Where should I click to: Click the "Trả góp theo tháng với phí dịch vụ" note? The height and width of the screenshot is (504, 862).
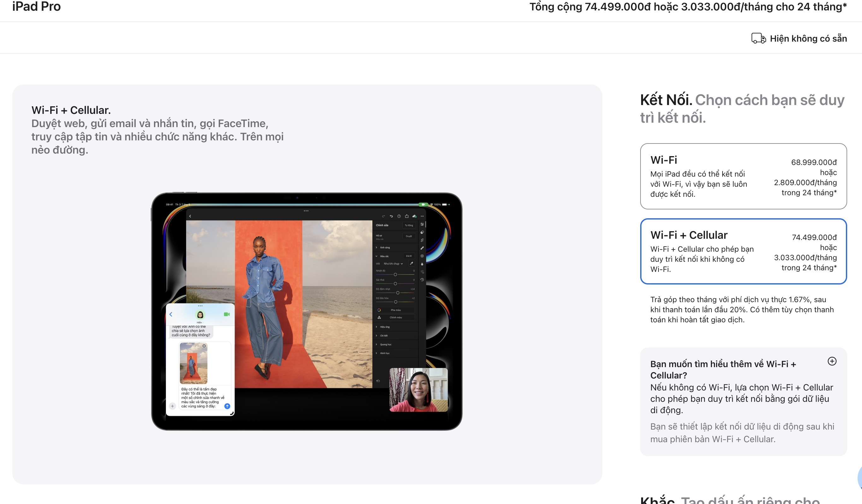click(742, 309)
